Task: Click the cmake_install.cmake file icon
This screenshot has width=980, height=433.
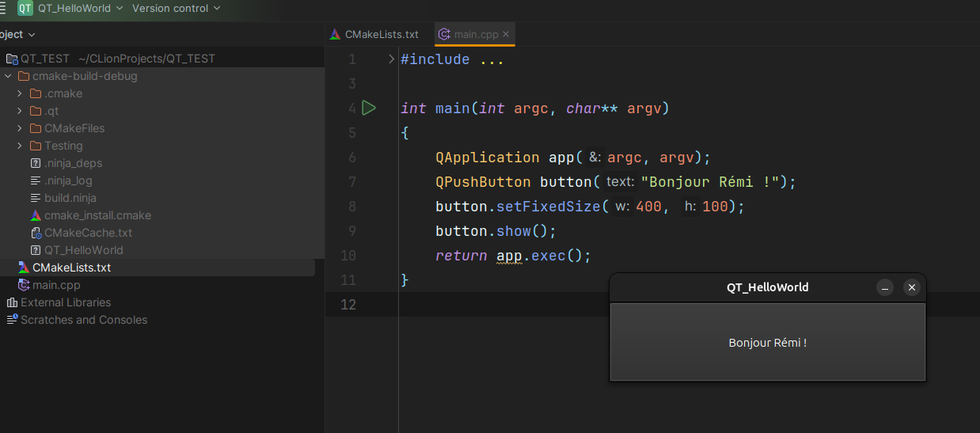Action: coord(36,215)
